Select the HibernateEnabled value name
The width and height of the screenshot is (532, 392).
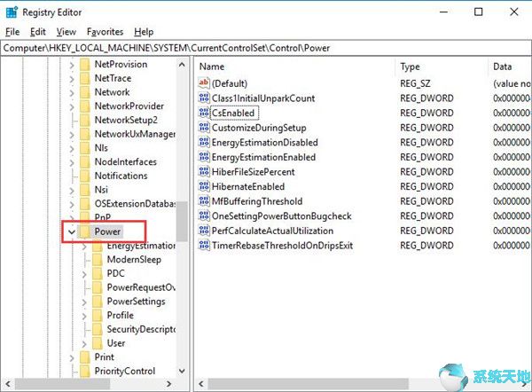coord(248,186)
